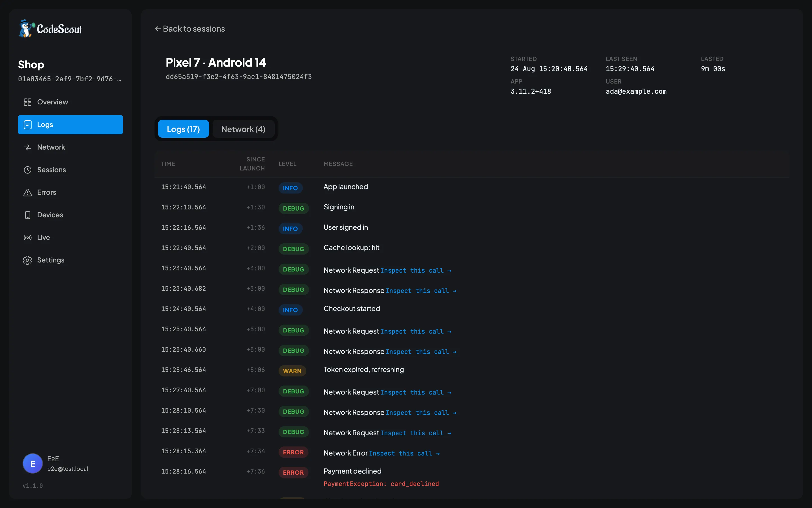This screenshot has height=508, width=812.
Task: Click the v1.1.0 version label
Action: coord(32,486)
